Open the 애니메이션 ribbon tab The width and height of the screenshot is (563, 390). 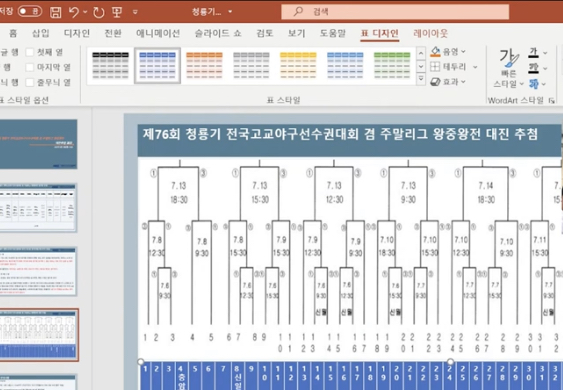click(x=158, y=33)
